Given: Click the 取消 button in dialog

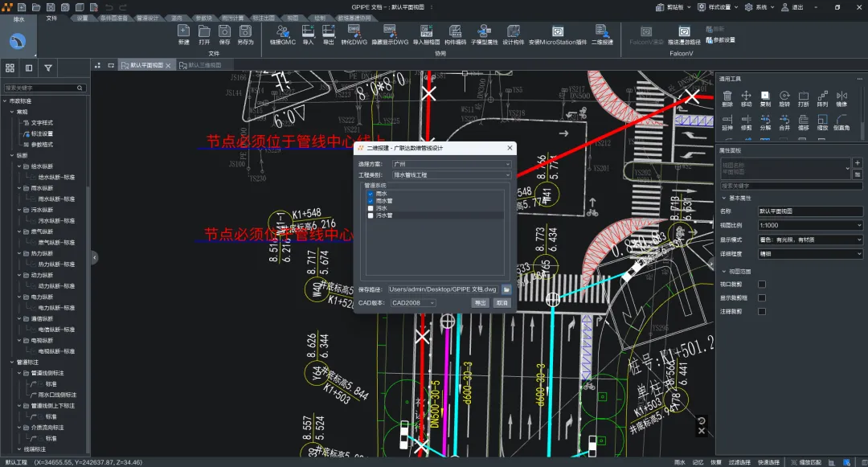Looking at the screenshot, I should pos(502,303).
